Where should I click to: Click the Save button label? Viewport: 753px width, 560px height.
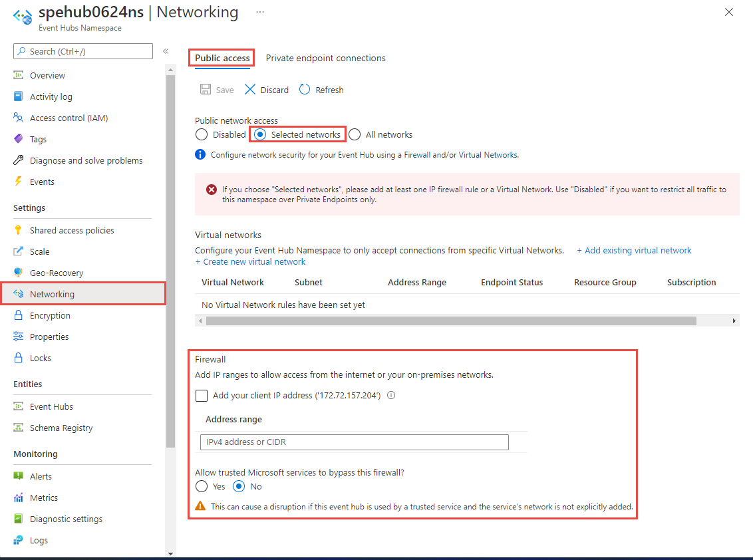tap(225, 90)
